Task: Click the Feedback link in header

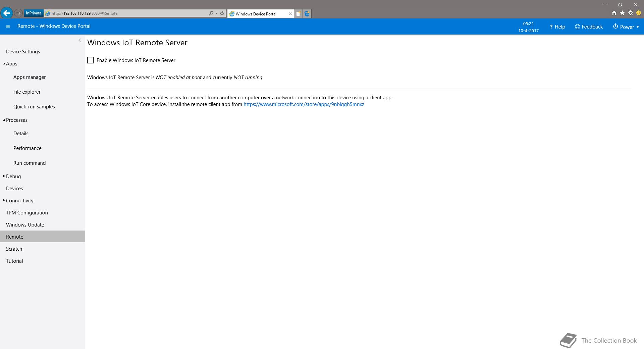Action: (589, 27)
